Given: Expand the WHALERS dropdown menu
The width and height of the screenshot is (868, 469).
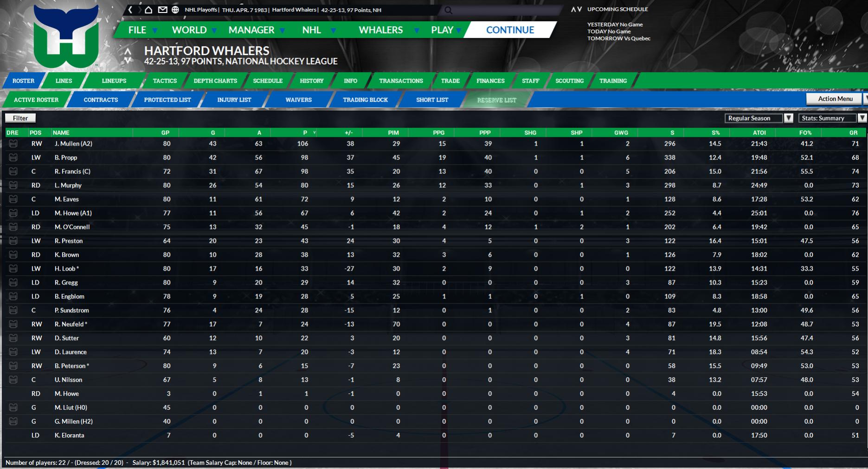Looking at the screenshot, I should pos(417,31).
